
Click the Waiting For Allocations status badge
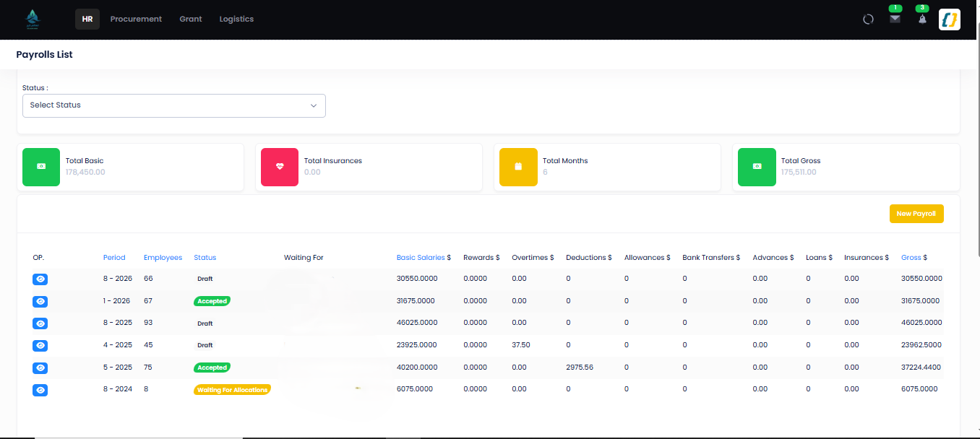click(x=232, y=390)
